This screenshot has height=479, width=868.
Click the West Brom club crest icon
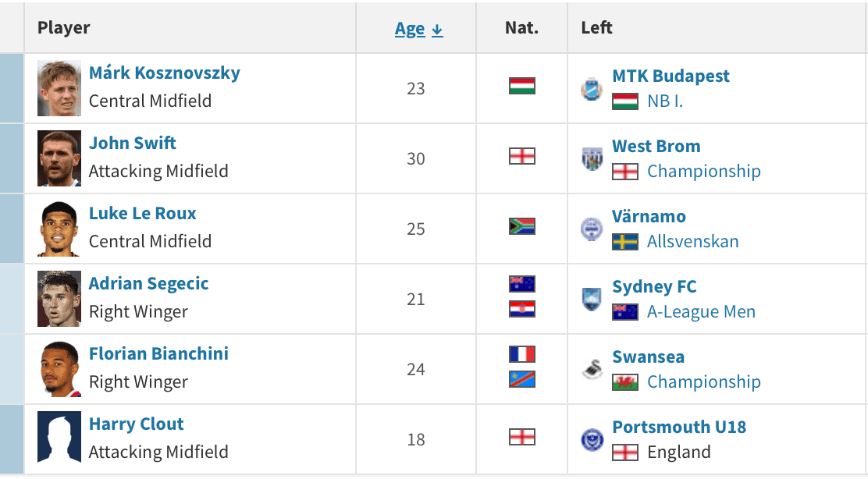(591, 158)
